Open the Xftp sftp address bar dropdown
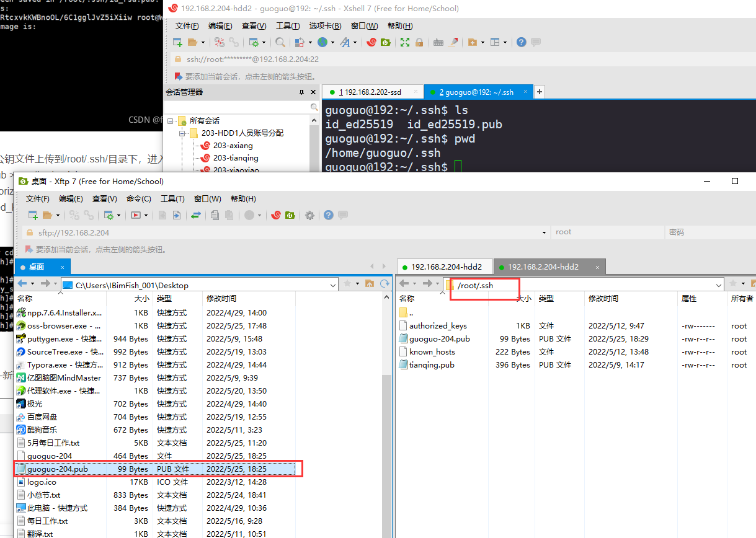Screen dimensions: 756x538 click(545, 232)
